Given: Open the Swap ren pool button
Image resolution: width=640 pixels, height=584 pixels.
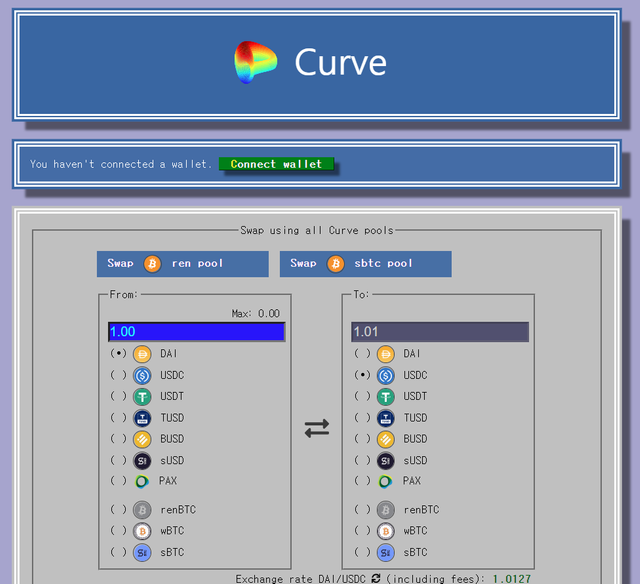Looking at the screenshot, I should click(x=182, y=264).
